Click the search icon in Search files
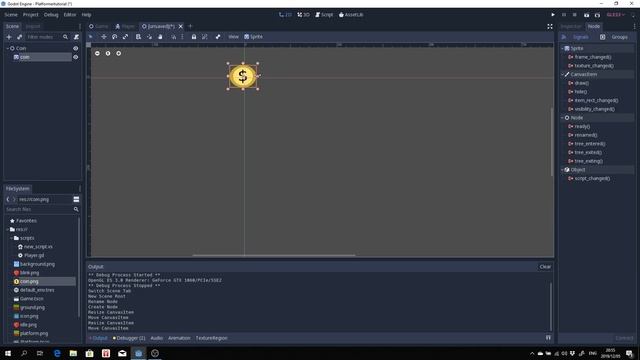 tap(76, 209)
